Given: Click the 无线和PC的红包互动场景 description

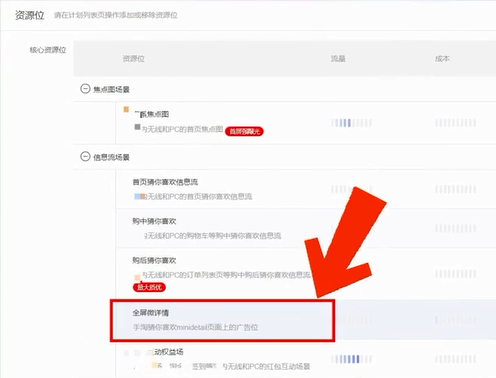Looking at the screenshot, I should point(266,367).
